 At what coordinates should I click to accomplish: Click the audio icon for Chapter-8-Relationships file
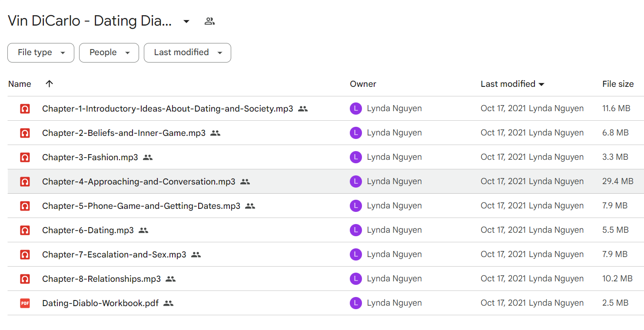(x=25, y=279)
